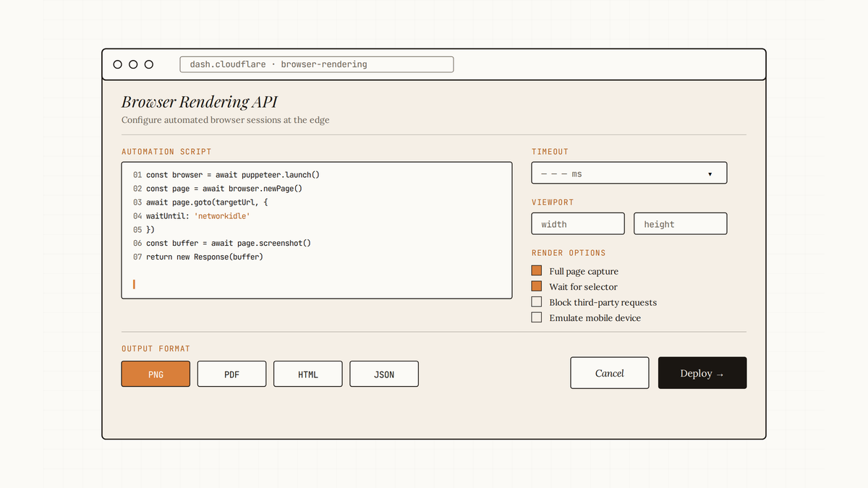Toggle the Wait for selector checkbox
The width and height of the screenshot is (868, 488).
point(536,286)
